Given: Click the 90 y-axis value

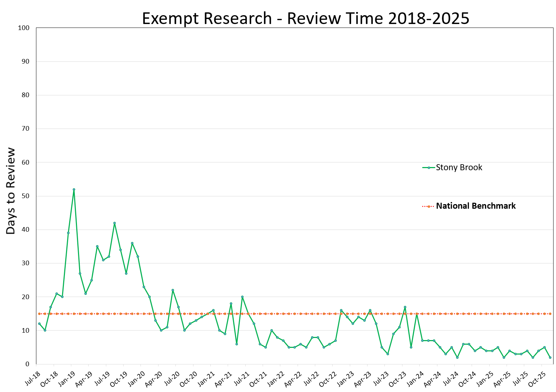Looking at the screenshot, I should pyautogui.click(x=26, y=61).
